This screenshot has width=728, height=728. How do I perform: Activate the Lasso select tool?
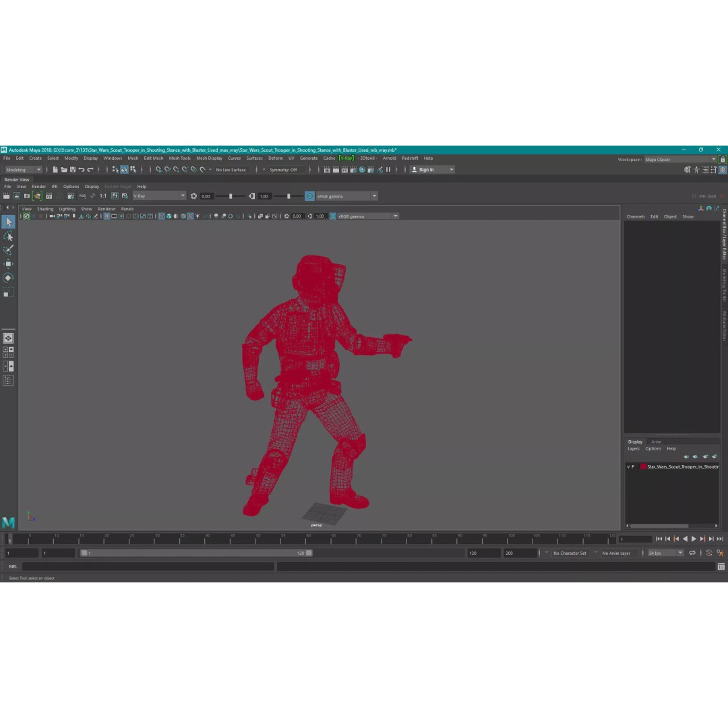pos(8,237)
